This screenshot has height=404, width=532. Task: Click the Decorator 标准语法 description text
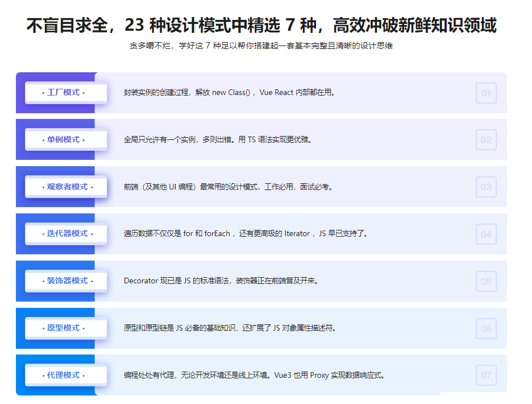click(222, 281)
